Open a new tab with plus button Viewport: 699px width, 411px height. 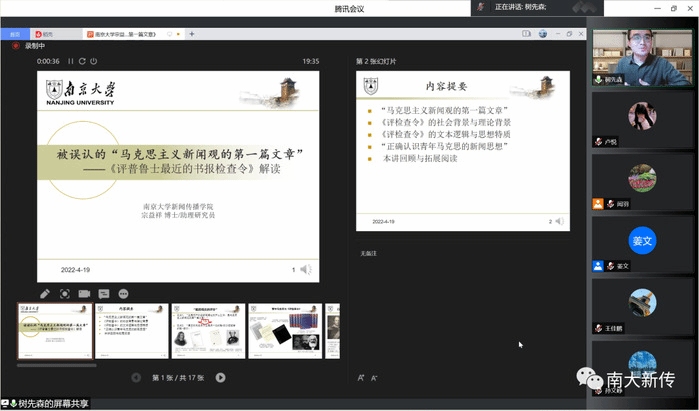[192, 33]
